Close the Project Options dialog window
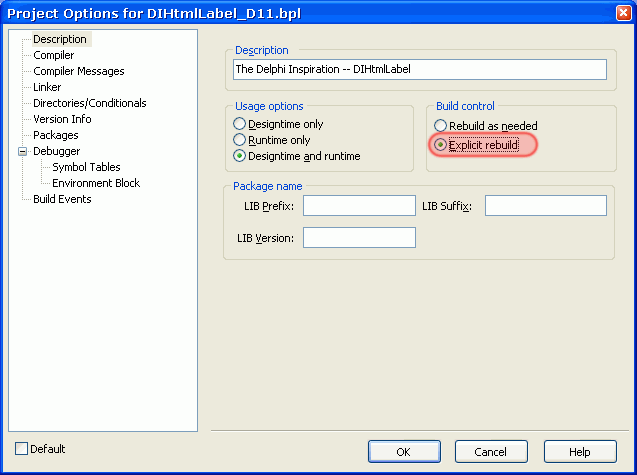This screenshot has width=637, height=475. tap(621, 13)
